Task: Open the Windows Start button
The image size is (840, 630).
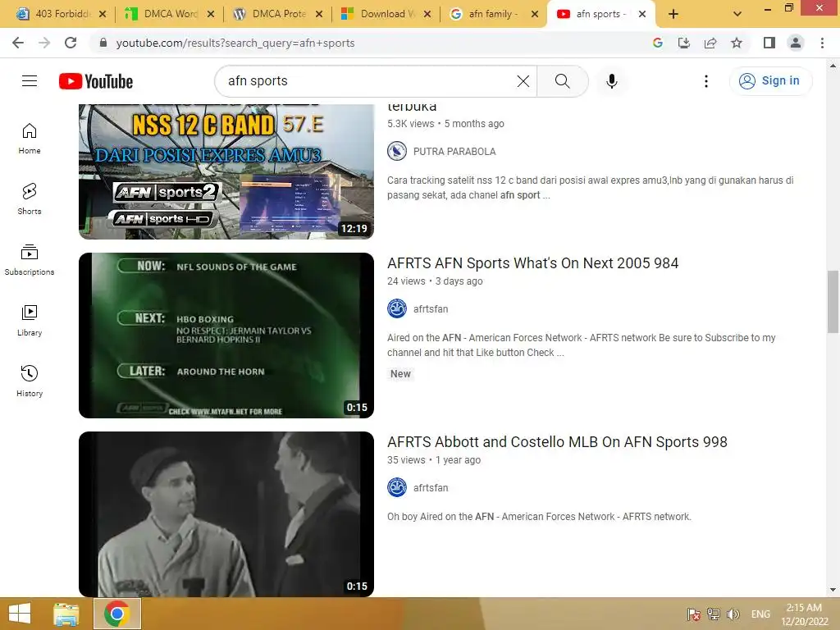Action: pos(20,614)
